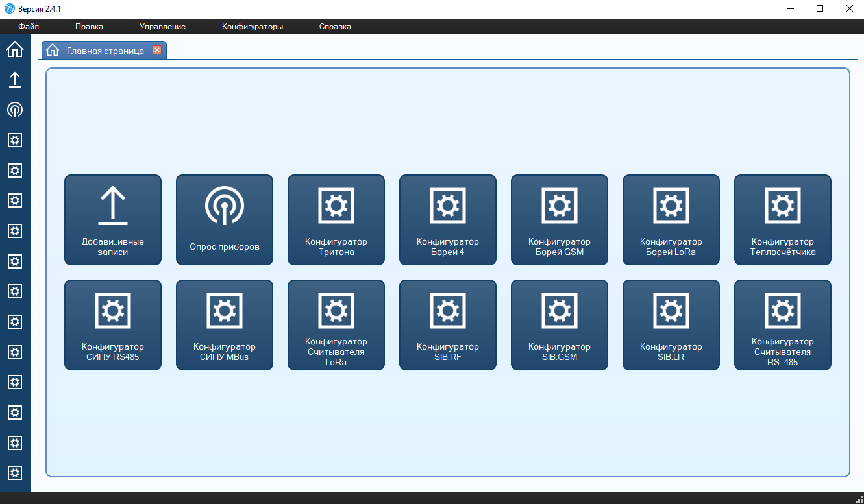Expand the Управление menu
Screen dimensions: 864x504
coord(162,27)
